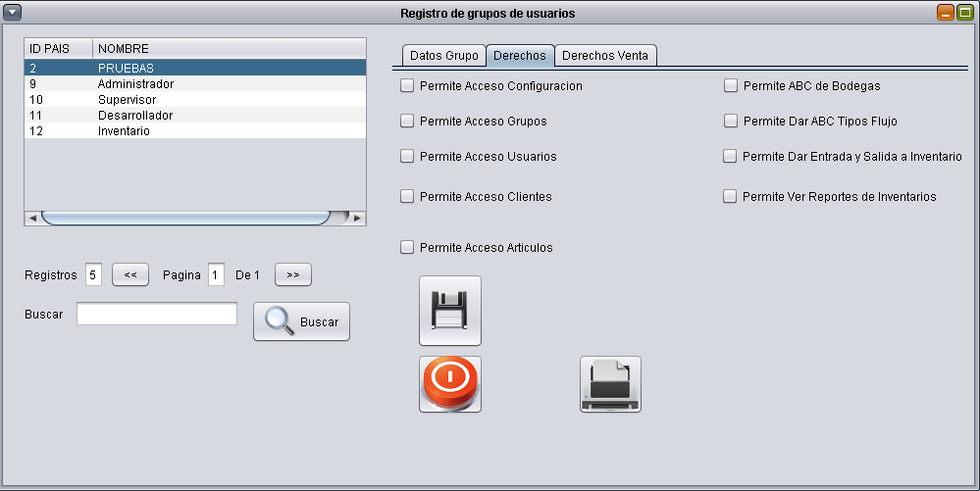Image resolution: width=980 pixels, height=491 pixels.
Task: Click the Buscar search text field
Action: [x=157, y=314]
